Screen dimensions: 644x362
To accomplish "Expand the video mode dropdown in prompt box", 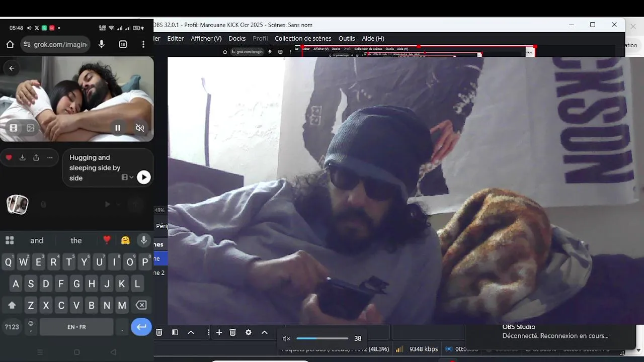I will click(128, 177).
